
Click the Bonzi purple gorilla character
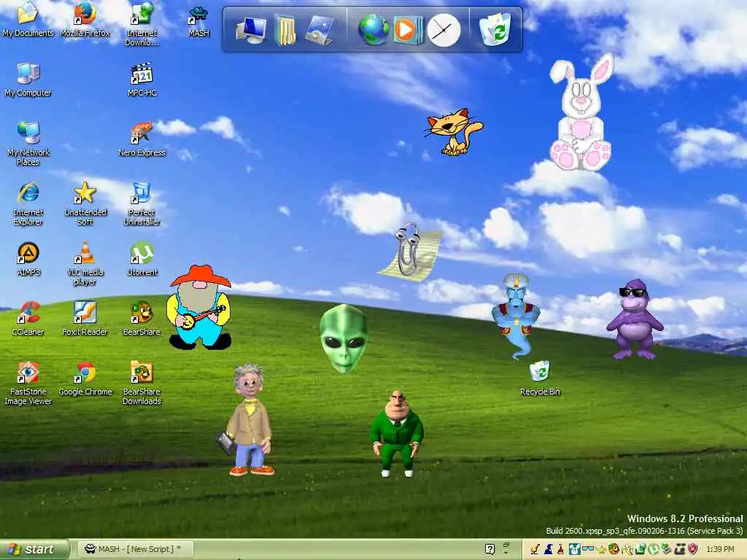coord(635,319)
